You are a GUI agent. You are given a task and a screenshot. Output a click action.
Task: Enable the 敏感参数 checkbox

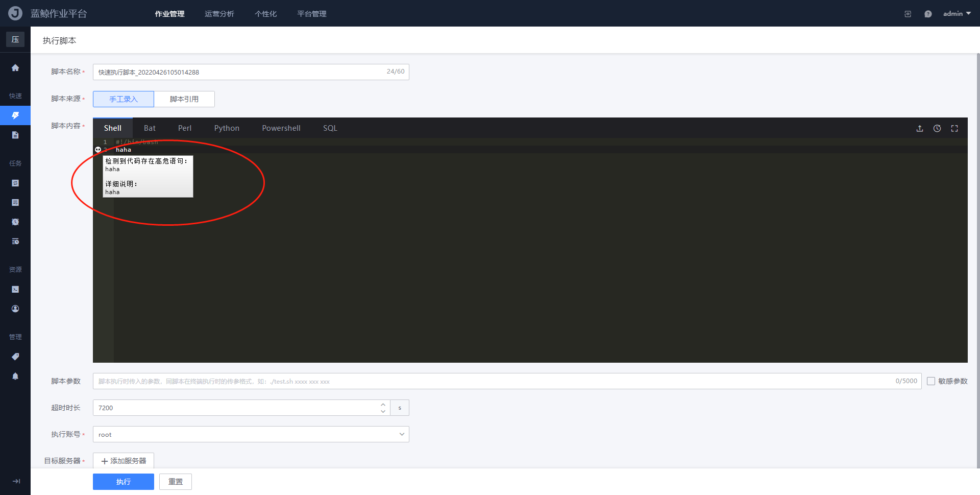click(x=931, y=381)
